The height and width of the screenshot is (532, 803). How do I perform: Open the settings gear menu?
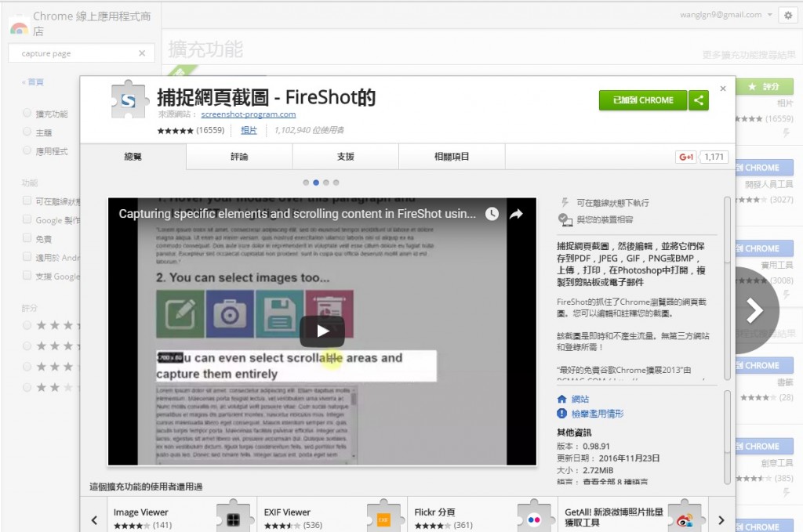pos(788,16)
